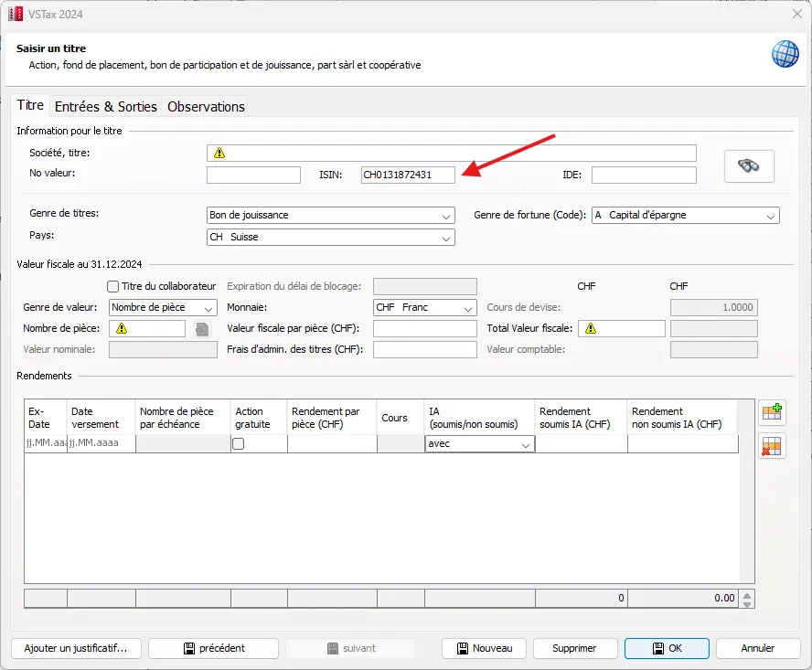
Task: Switch to the Entrées & Sorties tab
Action: 106,107
